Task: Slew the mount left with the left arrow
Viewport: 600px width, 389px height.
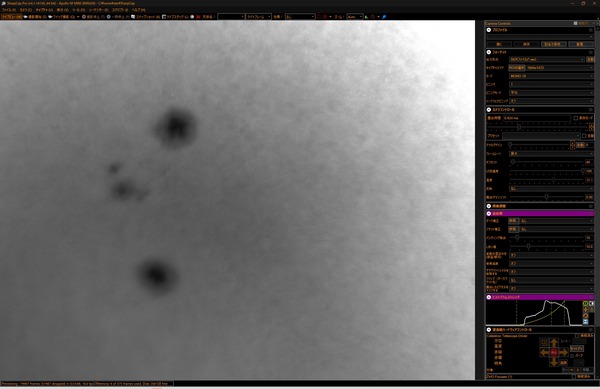Action: pos(544,352)
